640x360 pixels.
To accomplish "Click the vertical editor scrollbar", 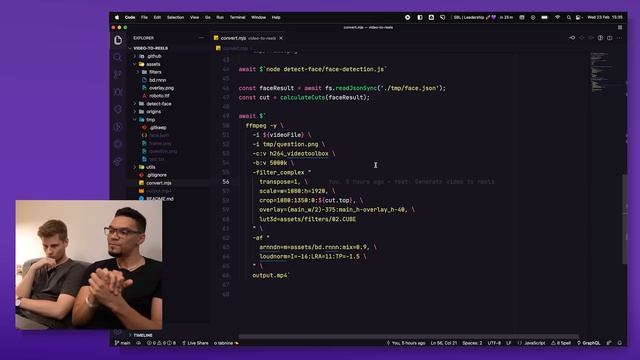I will pos(624,219).
